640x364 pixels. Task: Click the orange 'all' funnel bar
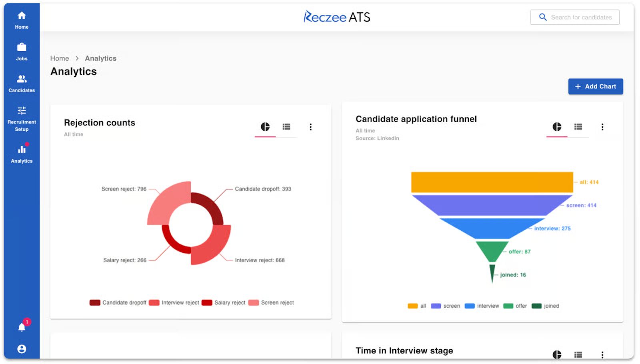pyautogui.click(x=492, y=182)
